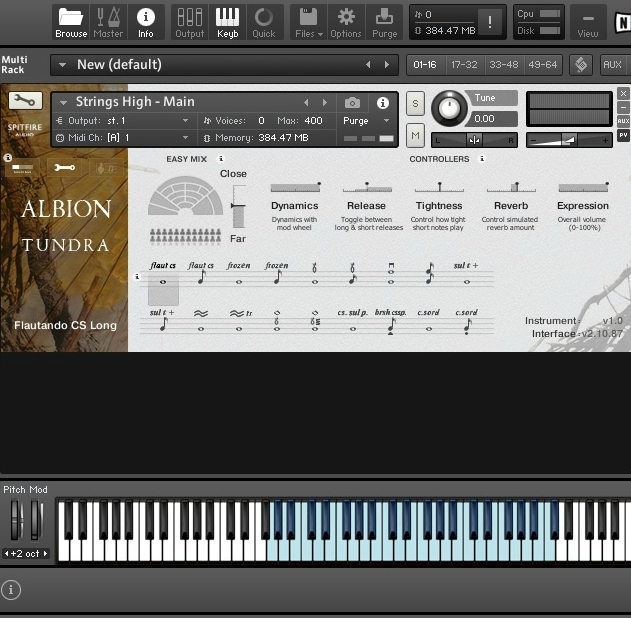Image resolution: width=631 pixels, height=618 pixels.
Task: Click the AUX button in rack header
Action: coord(612,65)
